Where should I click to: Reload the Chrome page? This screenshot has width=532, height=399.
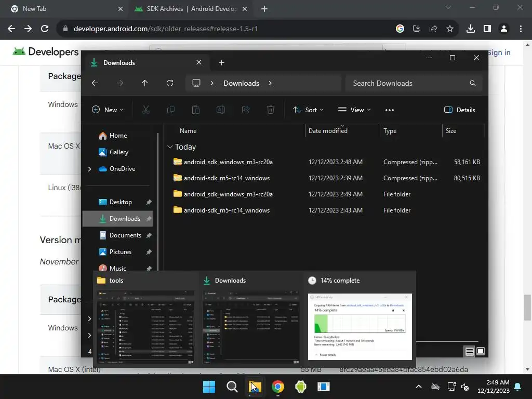tap(45, 29)
